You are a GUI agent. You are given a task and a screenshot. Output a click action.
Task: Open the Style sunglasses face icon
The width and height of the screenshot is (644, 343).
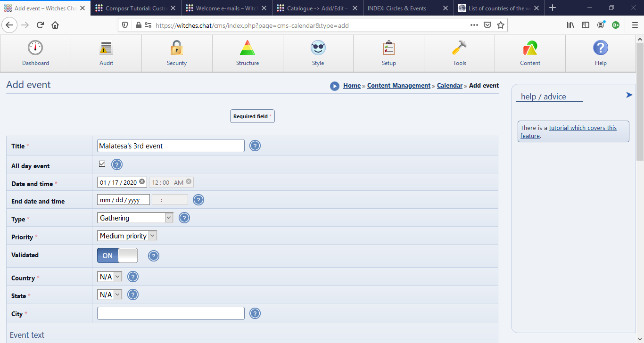coord(318,48)
